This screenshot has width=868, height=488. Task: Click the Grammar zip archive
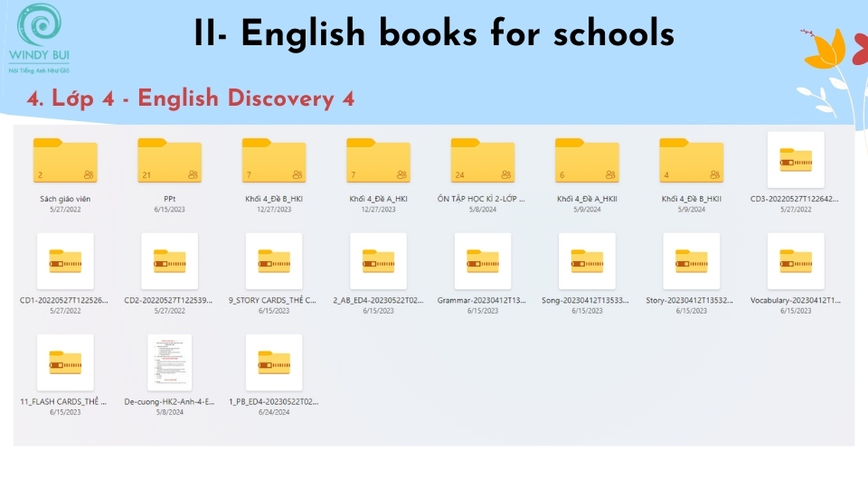tap(483, 261)
